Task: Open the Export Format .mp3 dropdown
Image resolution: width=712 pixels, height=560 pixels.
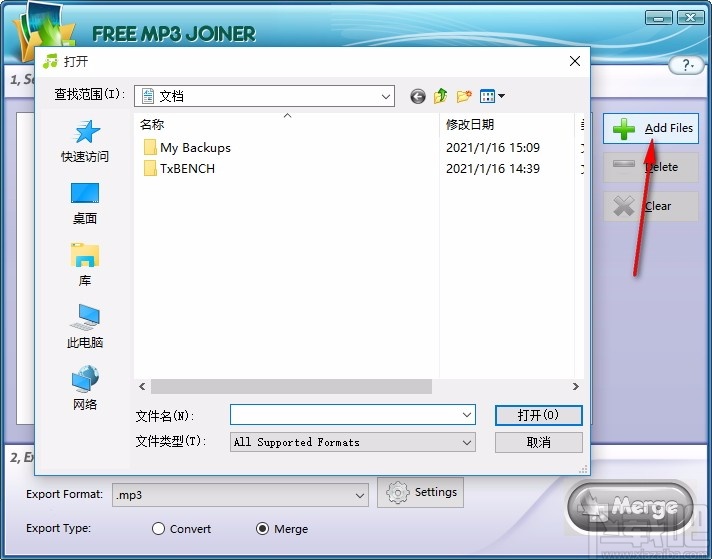Action: click(240, 495)
